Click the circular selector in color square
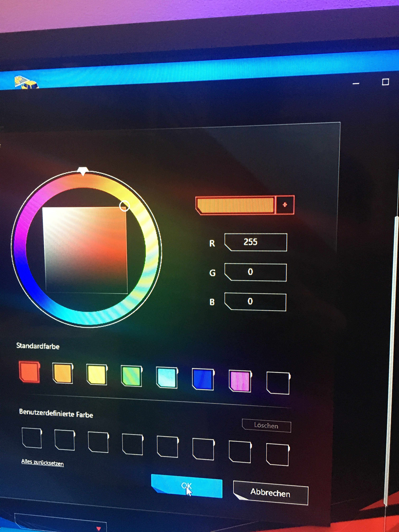Screen dimensions: 399x532 [124, 206]
